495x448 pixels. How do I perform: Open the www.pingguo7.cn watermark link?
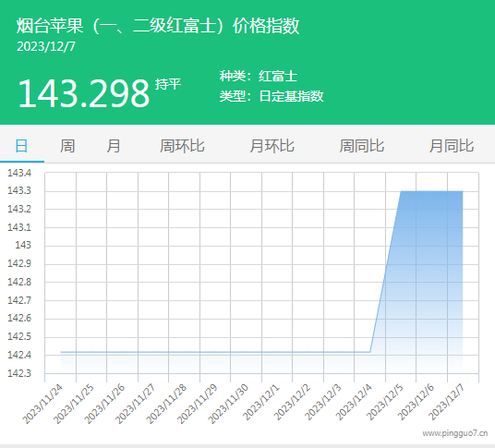point(455,433)
